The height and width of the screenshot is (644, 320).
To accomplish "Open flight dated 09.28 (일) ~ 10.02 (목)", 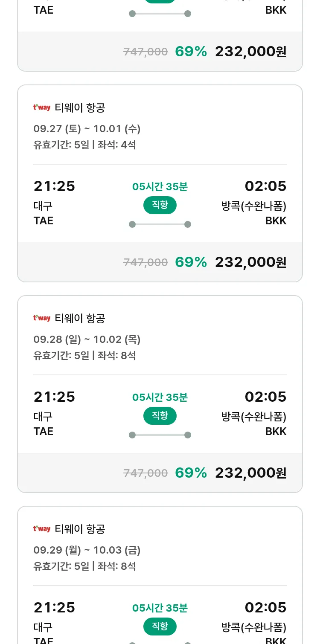I will point(87,339).
